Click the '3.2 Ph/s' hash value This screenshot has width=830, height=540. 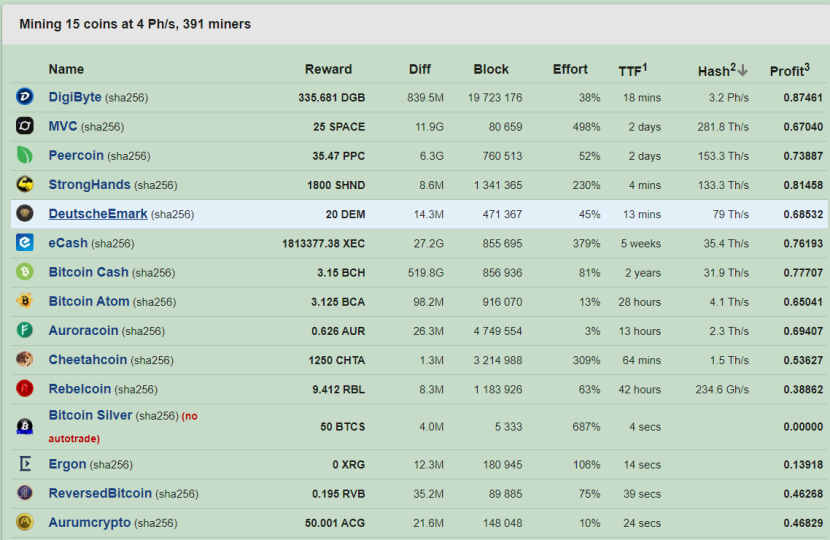point(729,98)
